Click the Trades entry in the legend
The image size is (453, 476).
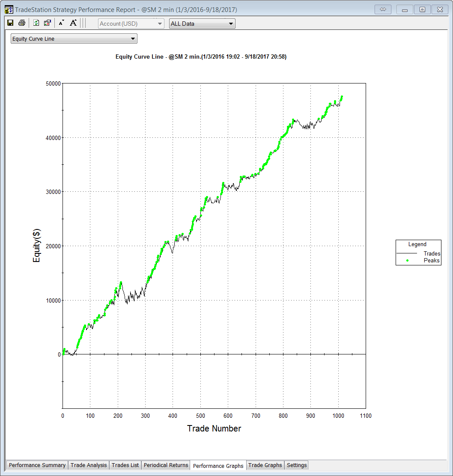click(432, 253)
